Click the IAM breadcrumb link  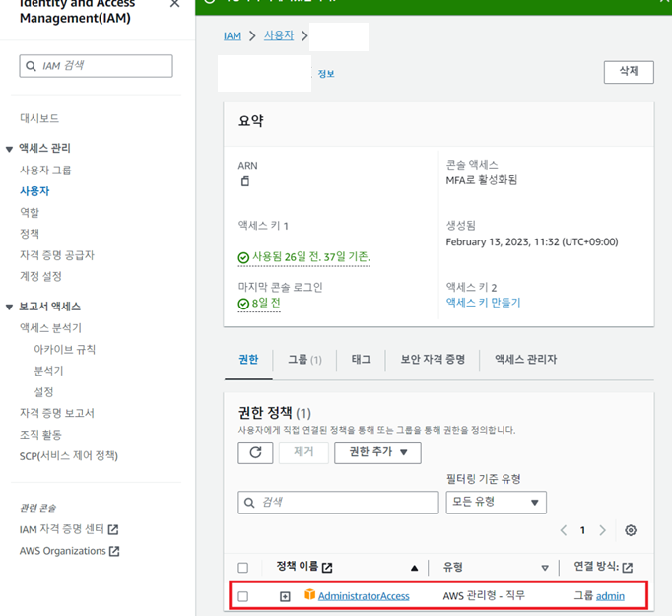click(x=233, y=36)
